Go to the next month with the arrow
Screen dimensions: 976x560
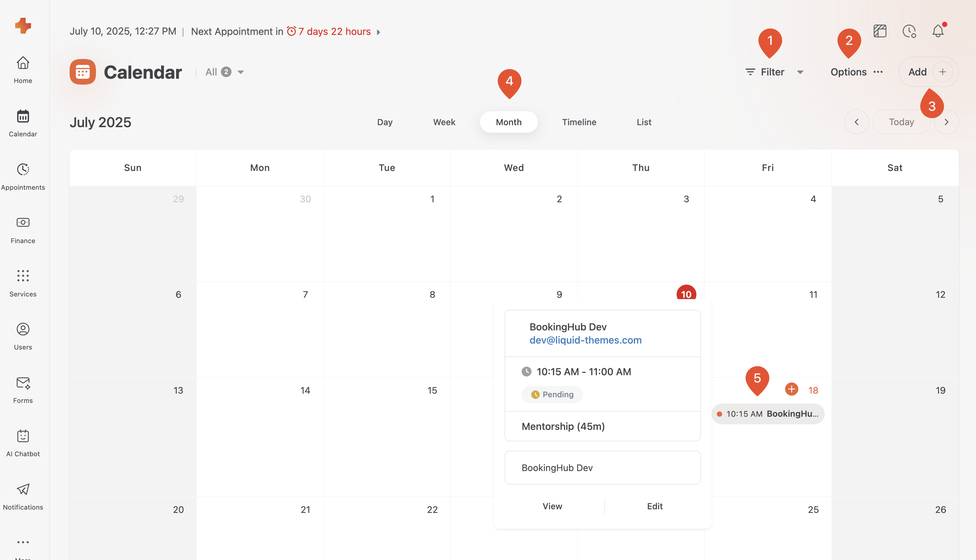click(946, 122)
